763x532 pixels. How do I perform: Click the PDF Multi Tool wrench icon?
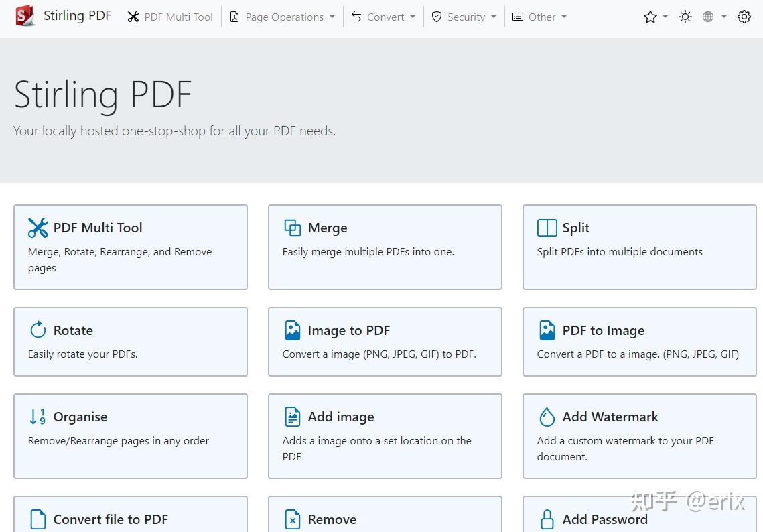click(x=38, y=228)
